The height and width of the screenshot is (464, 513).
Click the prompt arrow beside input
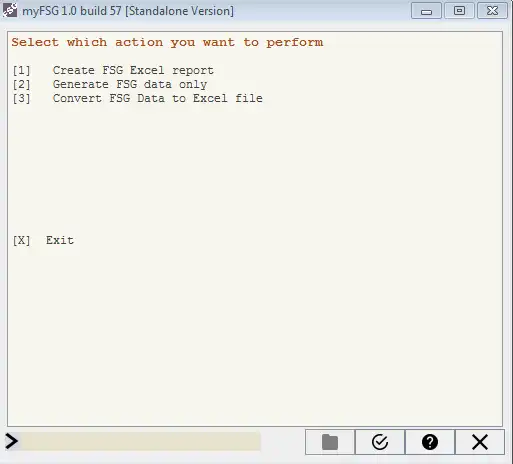pos(11,441)
